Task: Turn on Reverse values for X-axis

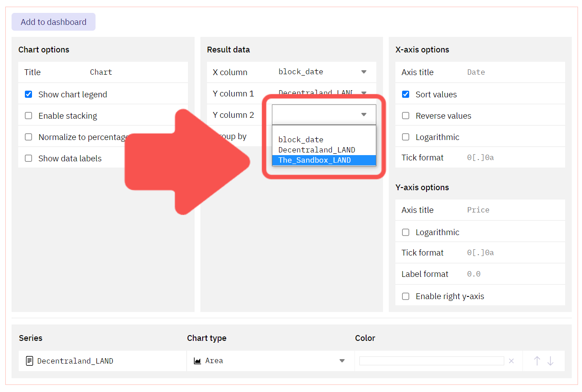Action: [406, 116]
